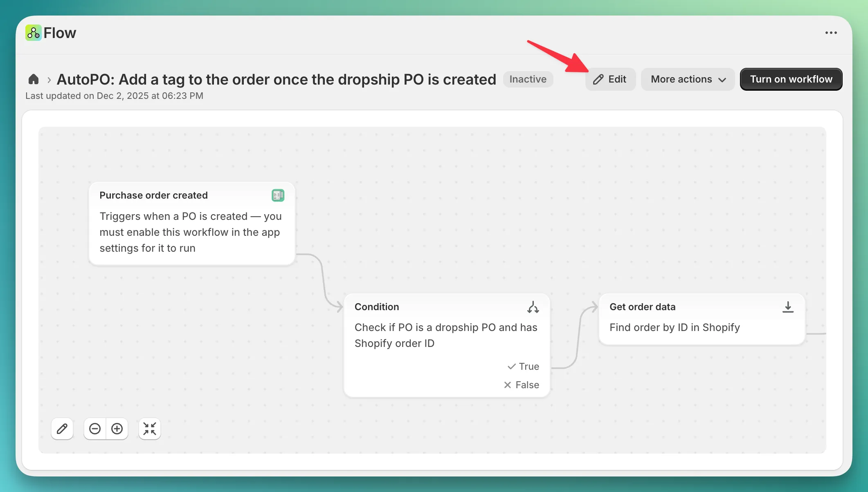This screenshot has height=492, width=868.
Task: Click the Inactive status badge
Action: pyautogui.click(x=528, y=79)
